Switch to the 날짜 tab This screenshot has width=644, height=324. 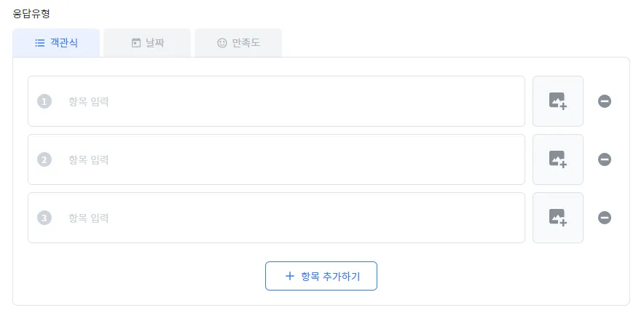[147, 43]
